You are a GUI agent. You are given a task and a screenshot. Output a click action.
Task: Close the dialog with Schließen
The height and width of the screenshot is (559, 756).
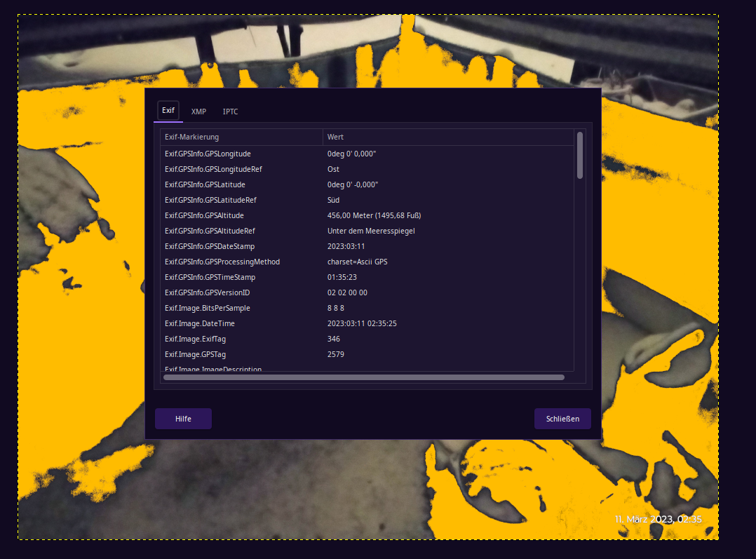562,419
